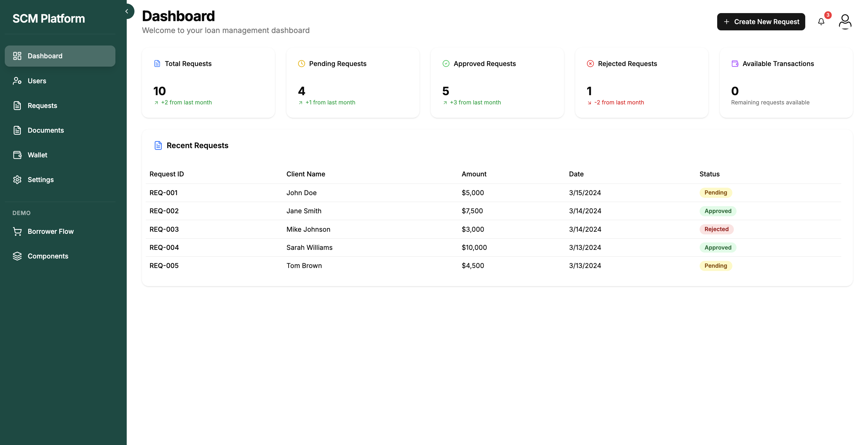Click the REQ-004 request ID
868x445 pixels.
164,247
